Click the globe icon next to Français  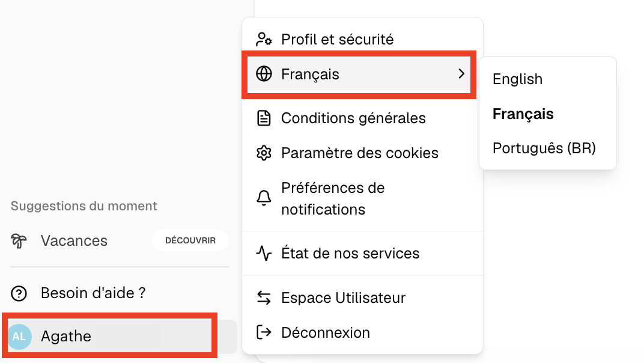coord(264,74)
